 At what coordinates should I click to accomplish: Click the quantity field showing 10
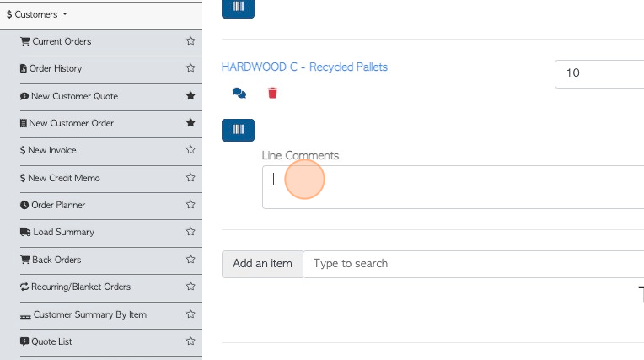pyautogui.click(x=599, y=74)
